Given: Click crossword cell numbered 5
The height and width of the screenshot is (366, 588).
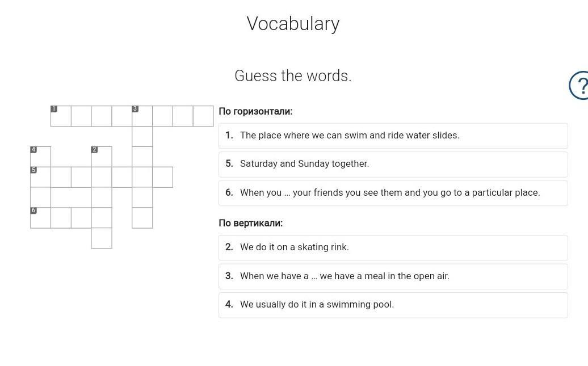Looking at the screenshot, I should 40,177.
